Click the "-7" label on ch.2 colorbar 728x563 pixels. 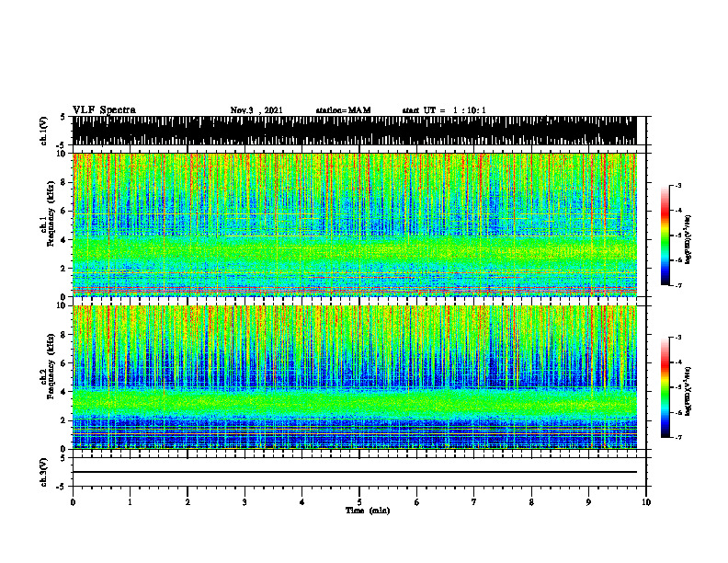(x=678, y=437)
